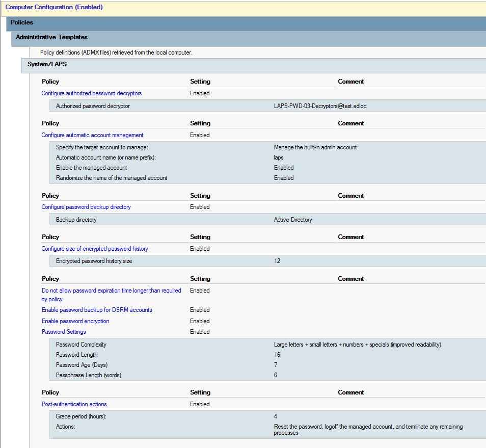
Task: Open Enable password backup for DSRM accounts
Action: click(x=97, y=310)
